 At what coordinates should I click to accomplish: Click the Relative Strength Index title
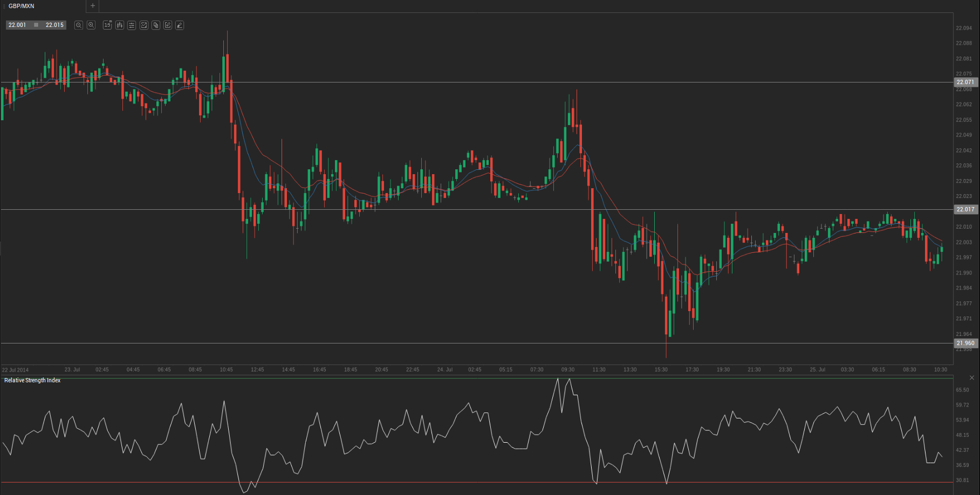point(32,381)
